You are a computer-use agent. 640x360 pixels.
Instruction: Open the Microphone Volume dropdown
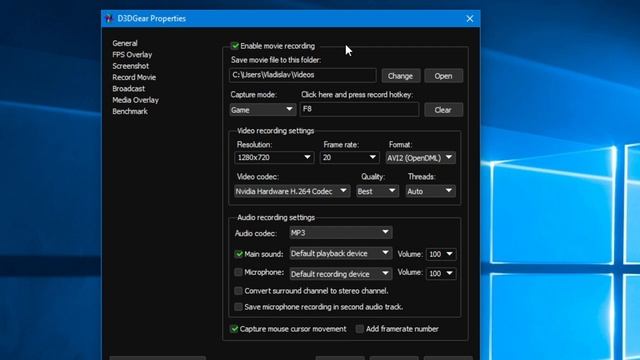click(441, 273)
